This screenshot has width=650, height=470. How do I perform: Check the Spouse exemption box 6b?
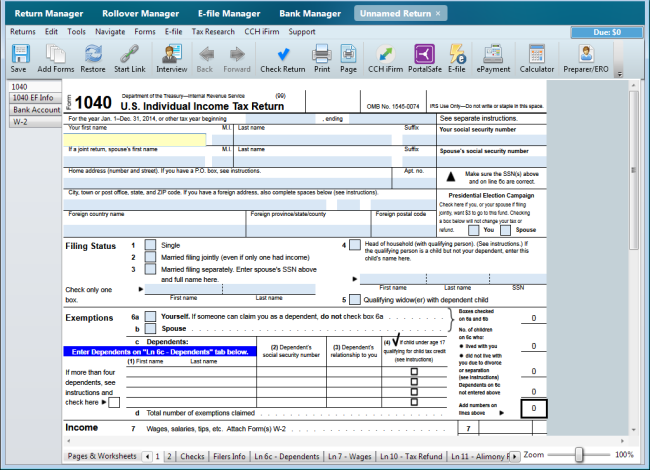pyautogui.click(x=150, y=329)
